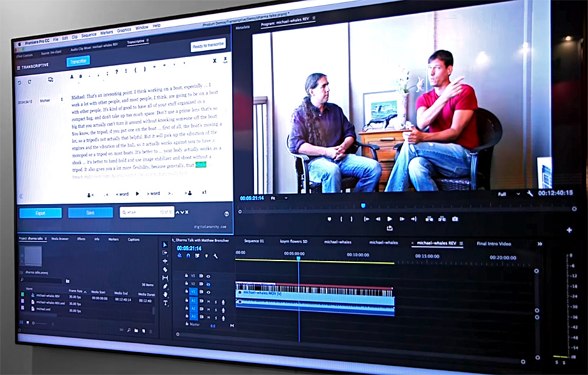This screenshot has height=375, width=588.
Task: Open Program monitor panel menu
Action: [x=314, y=18]
